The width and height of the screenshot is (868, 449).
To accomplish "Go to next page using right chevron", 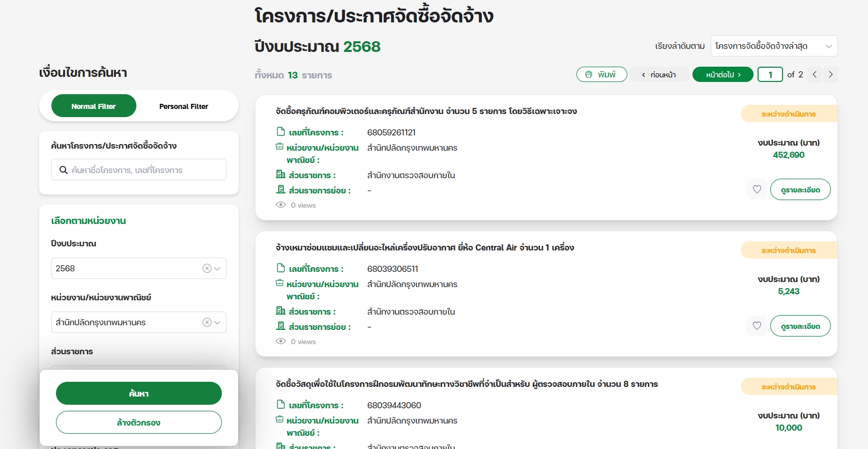I will (x=830, y=74).
